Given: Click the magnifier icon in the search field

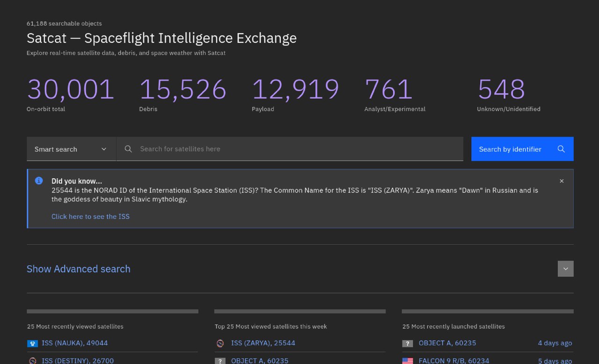Looking at the screenshot, I should click(x=128, y=149).
